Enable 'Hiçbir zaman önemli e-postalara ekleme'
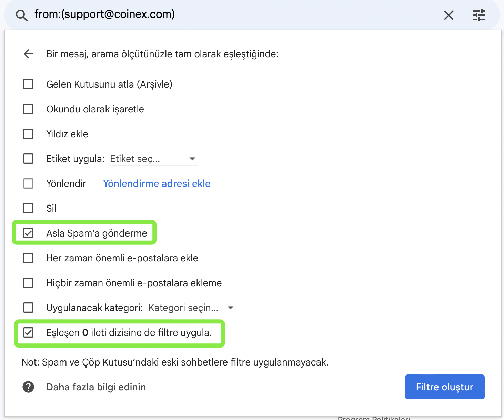This screenshot has width=504, height=420. tap(28, 283)
